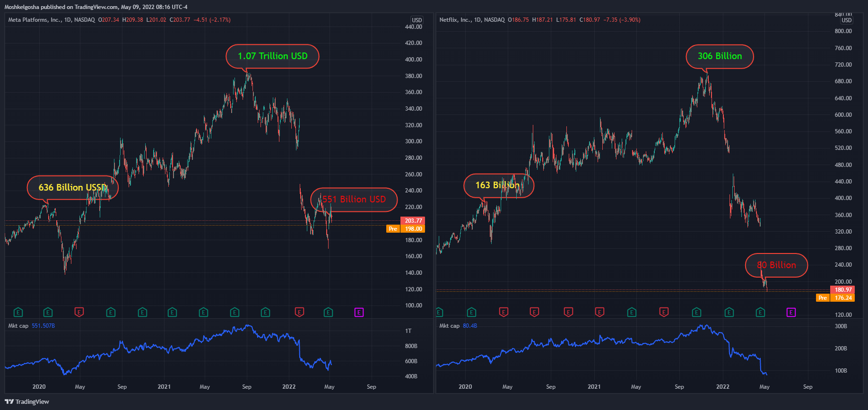
Task: Click the Netflix, Inc. symbol title
Action: point(455,20)
